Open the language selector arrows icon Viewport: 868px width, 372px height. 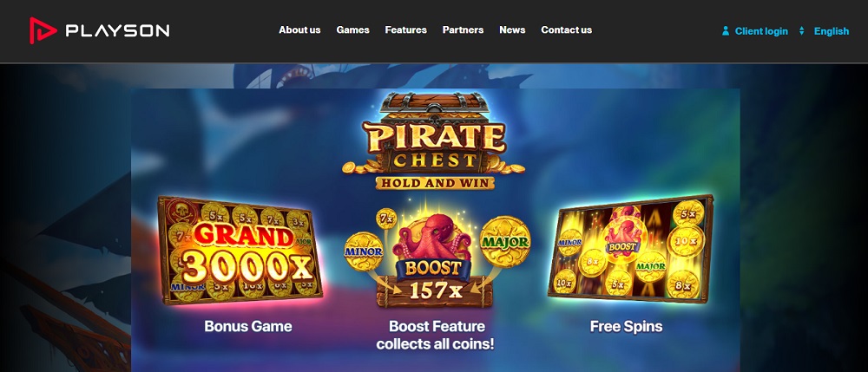pyautogui.click(x=801, y=31)
